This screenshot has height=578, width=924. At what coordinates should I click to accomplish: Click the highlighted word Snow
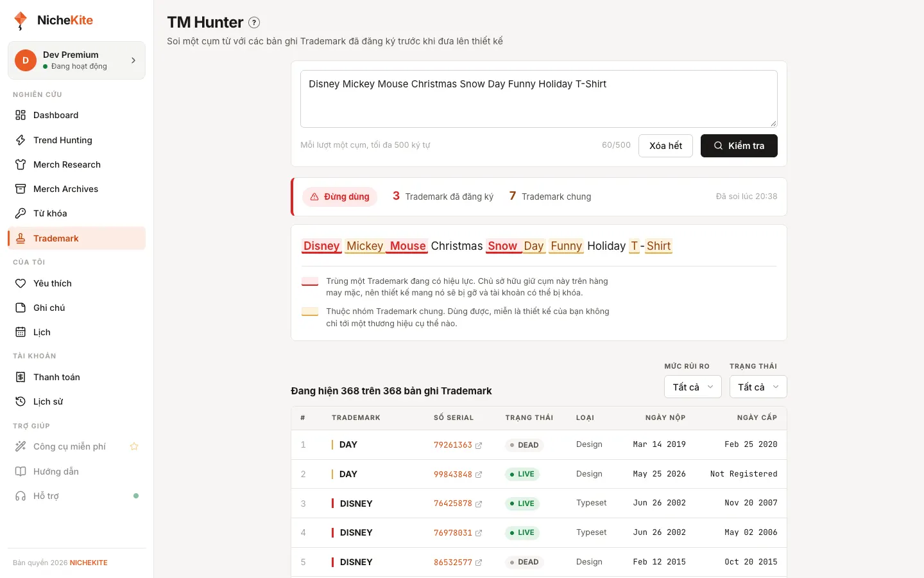tap(502, 246)
